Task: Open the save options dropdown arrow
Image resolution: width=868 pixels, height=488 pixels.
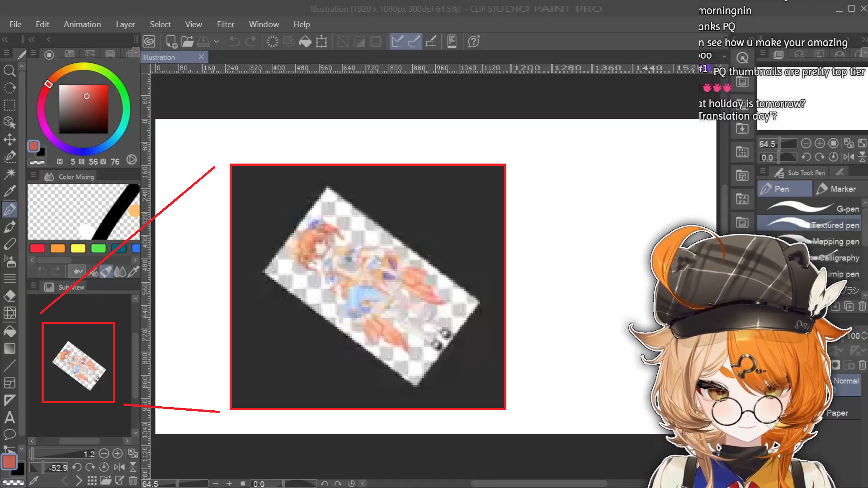Action: click(217, 42)
